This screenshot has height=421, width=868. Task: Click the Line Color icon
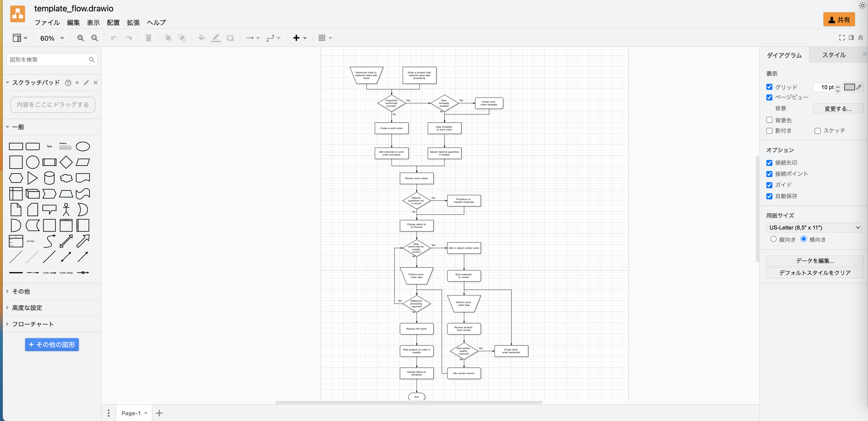click(x=216, y=38)
